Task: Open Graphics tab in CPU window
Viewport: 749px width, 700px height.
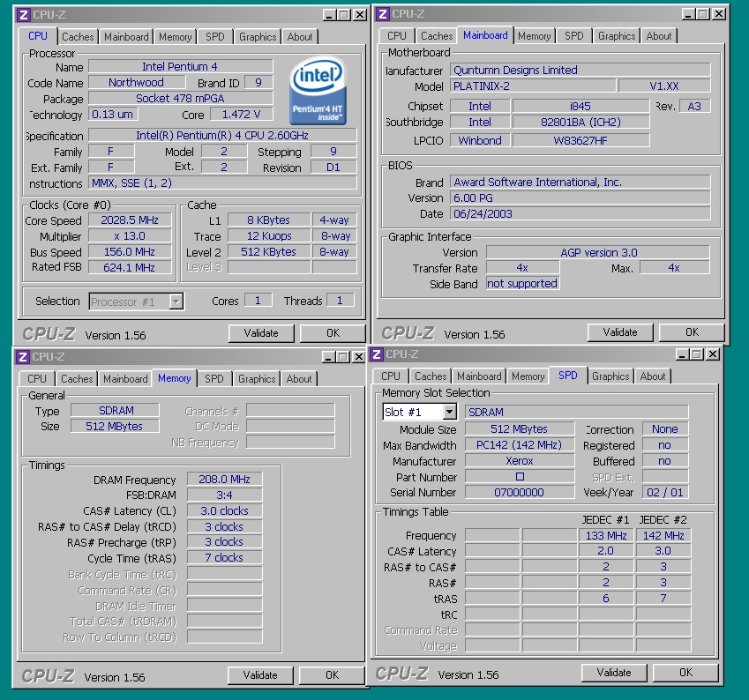Action: click(x=258, y=37)
